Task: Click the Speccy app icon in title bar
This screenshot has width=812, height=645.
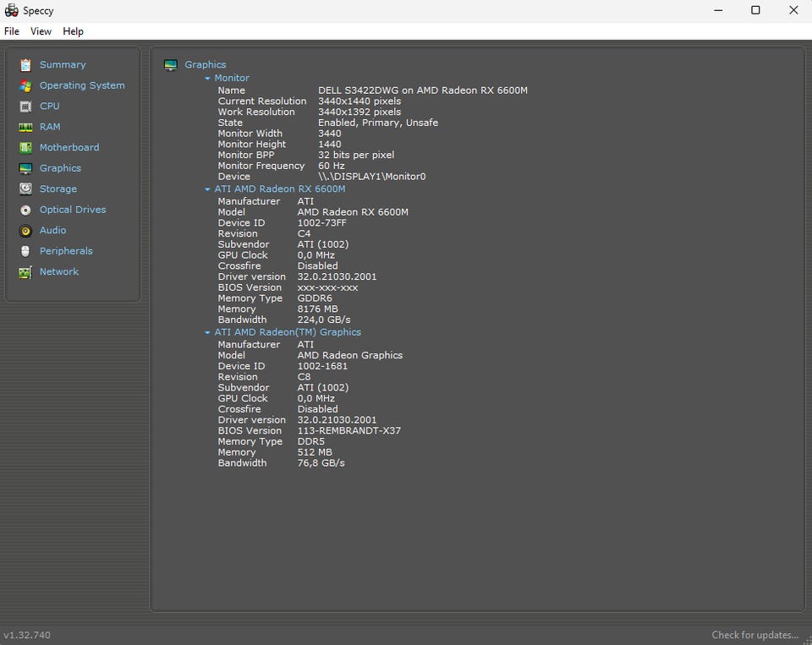Action: coord(11,10)
